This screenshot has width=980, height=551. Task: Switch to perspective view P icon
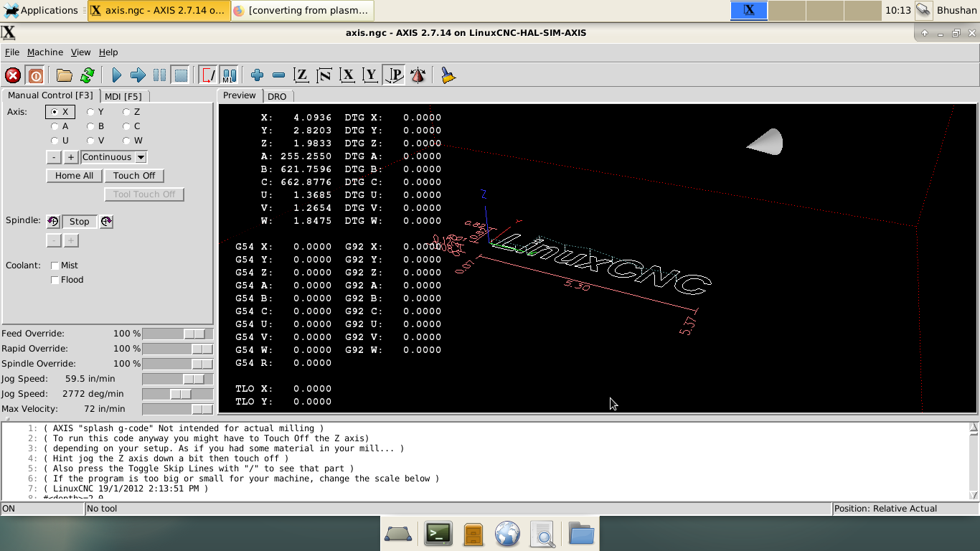tap(394, 75)
